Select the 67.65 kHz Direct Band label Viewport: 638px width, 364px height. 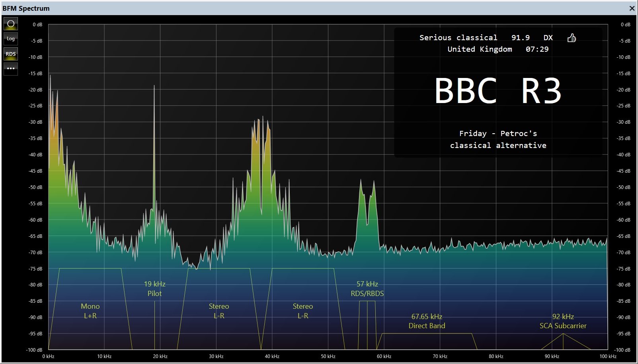(427, 321)
